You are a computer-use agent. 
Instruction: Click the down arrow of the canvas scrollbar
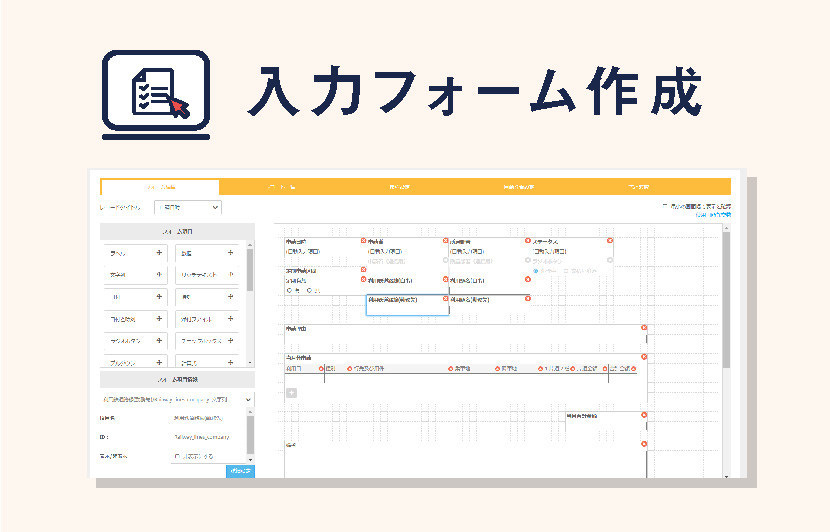pos(726,476)
